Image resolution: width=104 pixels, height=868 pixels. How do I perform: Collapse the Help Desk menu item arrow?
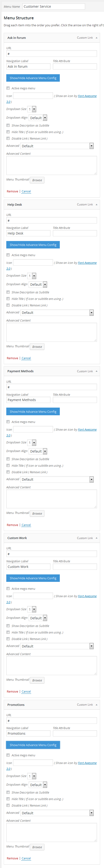tap(96, 204)
